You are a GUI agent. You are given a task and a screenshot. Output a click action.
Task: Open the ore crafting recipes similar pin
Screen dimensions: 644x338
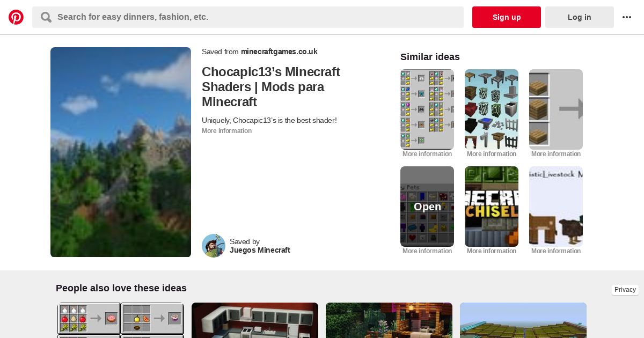pyautogui.click(x=427, y=109)
